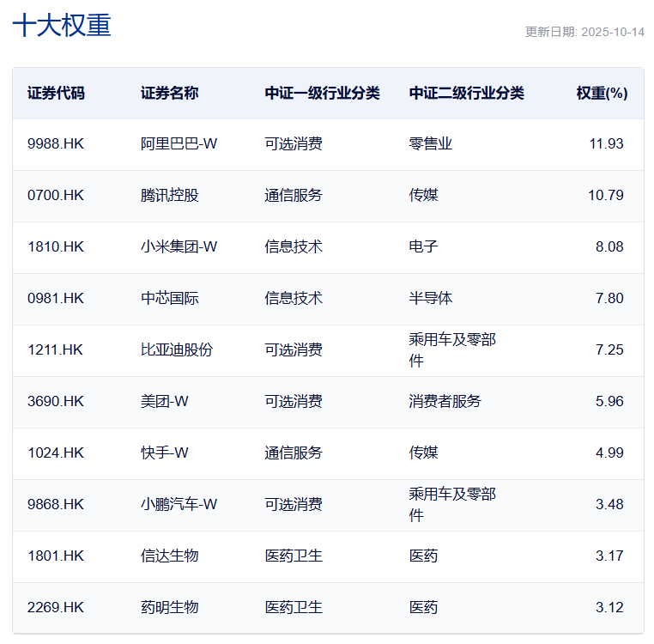Select stock code 1801.HK
Screen dimensions: 654x644
pos(56,556)
